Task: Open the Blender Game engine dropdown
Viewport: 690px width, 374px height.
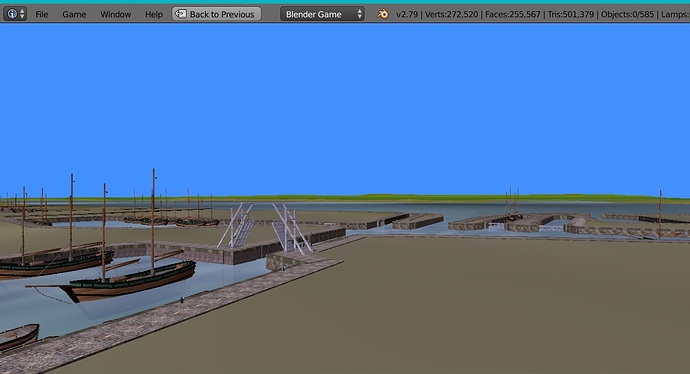Action: tap(322, 14)
